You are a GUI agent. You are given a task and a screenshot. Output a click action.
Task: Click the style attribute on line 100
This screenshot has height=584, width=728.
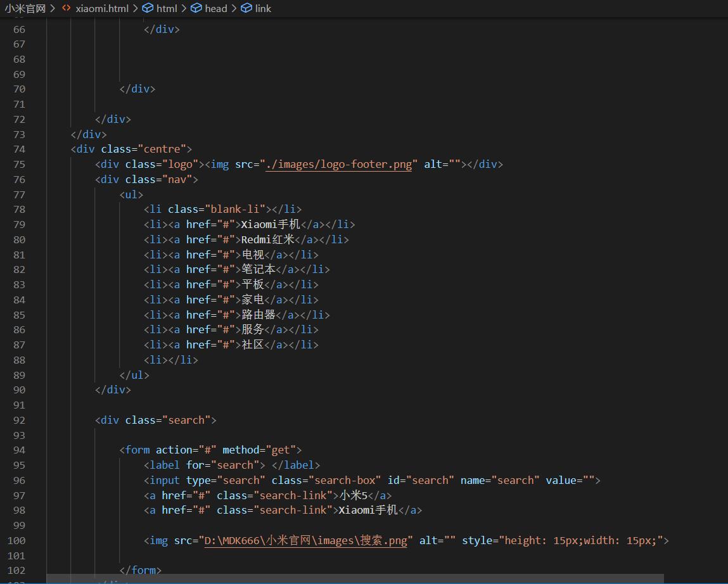coord(482,540)
